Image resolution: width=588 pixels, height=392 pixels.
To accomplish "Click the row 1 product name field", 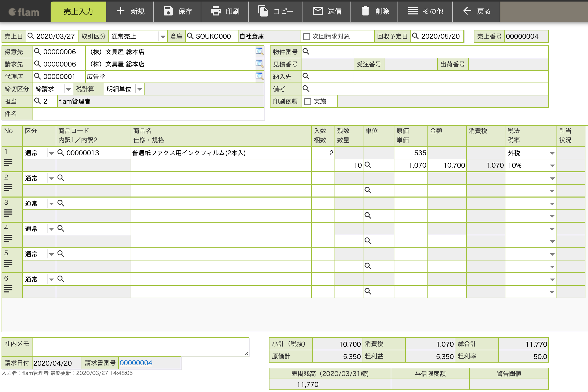I will 221,153.
